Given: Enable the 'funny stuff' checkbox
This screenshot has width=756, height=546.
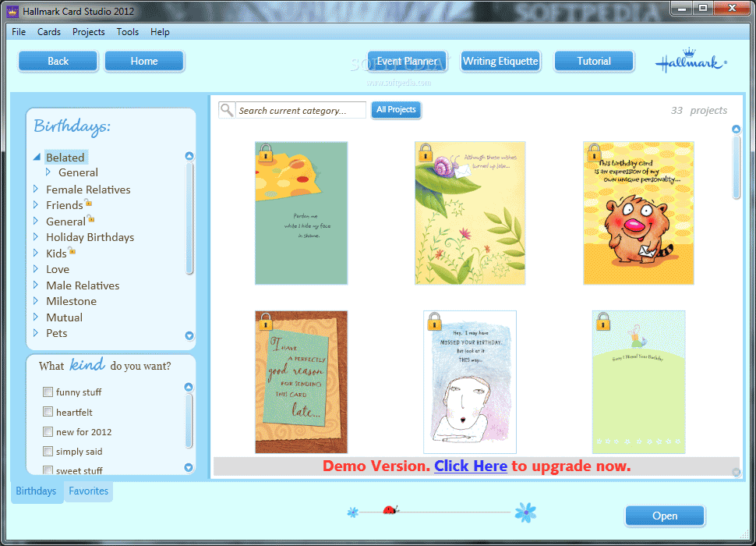Looking at the screenshot, I should pos(48,392).
